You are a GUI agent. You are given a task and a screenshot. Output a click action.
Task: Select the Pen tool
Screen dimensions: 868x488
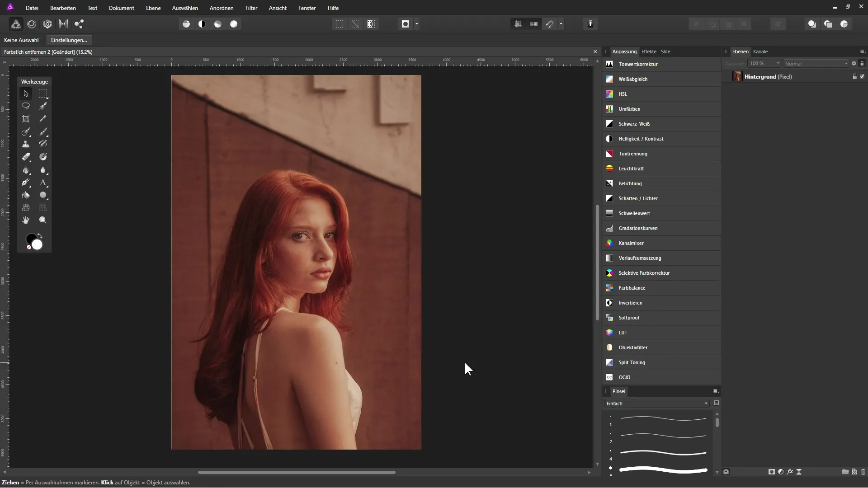pos(26,183)
